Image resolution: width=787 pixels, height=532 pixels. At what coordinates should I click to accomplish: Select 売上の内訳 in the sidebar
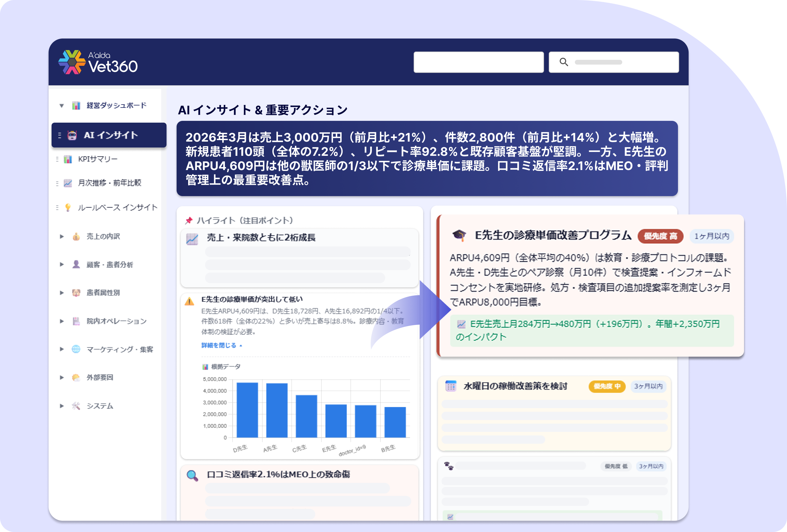click(x=103, y=237)
